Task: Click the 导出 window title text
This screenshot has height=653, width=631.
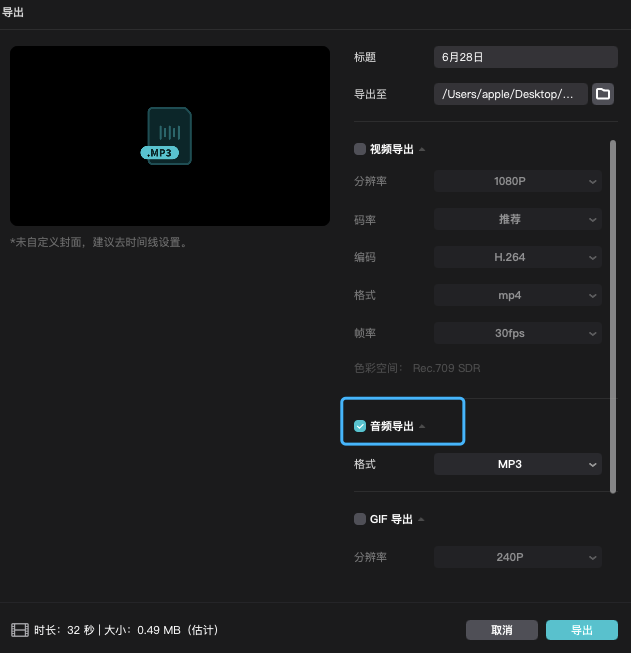Action: pos(13,12)
